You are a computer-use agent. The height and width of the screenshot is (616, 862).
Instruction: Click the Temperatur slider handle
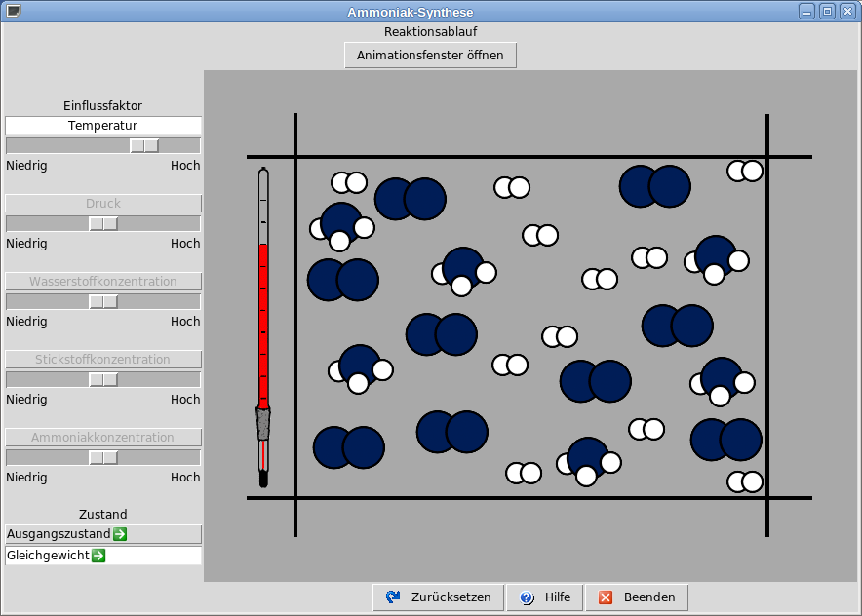(144, 145)
